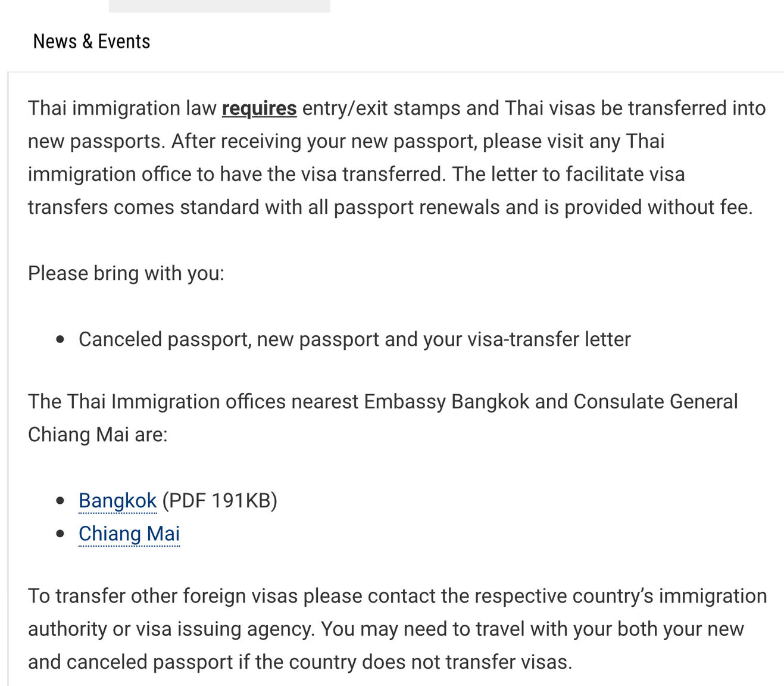Click the words "Thai immigration law" in the first paragraph
Screen dimensions: 784x686
point(122,109)
